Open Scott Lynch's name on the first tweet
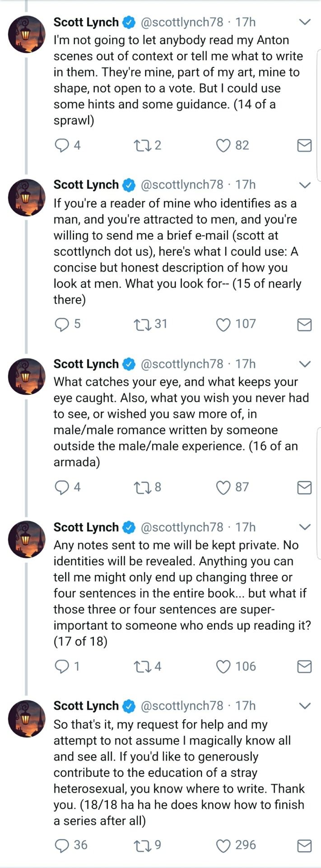This screenshot has width=321, height=868. (x=86, y=22)
